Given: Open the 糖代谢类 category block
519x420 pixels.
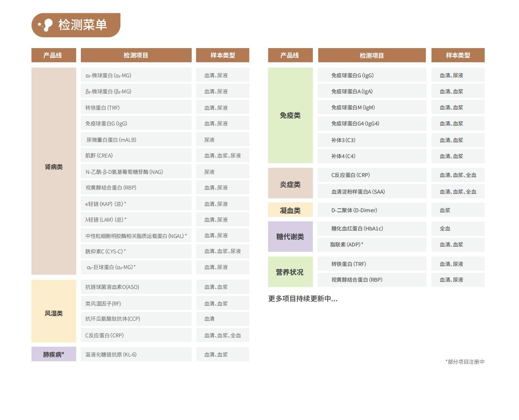Looking at the screenshot, I should [290, 237].
